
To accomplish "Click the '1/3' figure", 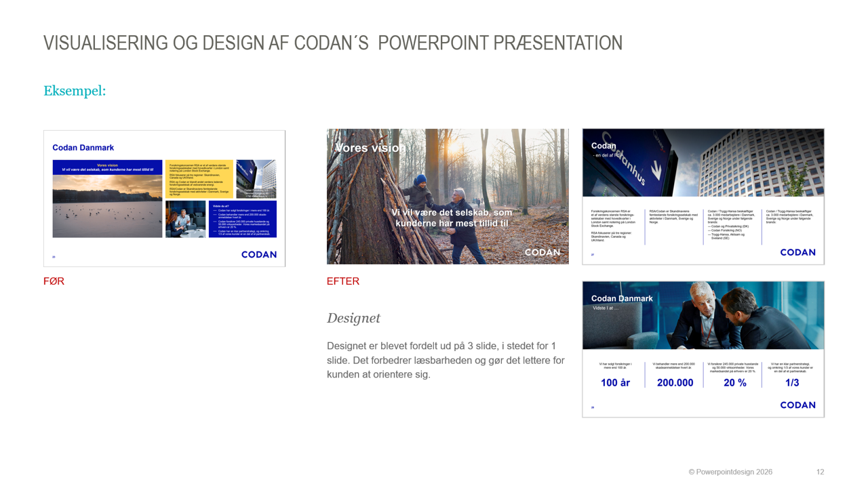I will (x=792, y=383).
